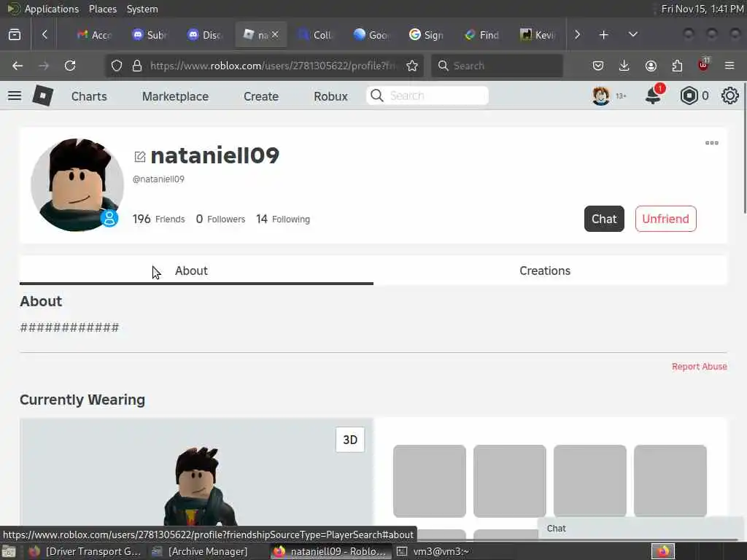Image resolution: width=747 pixels, height=560 pixels.
Task: Click the edit alias icon beside nataniell09
Action: 139,157
